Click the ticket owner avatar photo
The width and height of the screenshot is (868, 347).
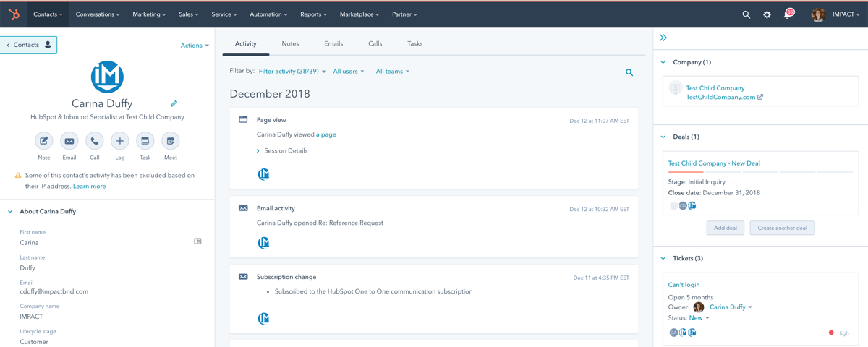[x=699, y=307]
